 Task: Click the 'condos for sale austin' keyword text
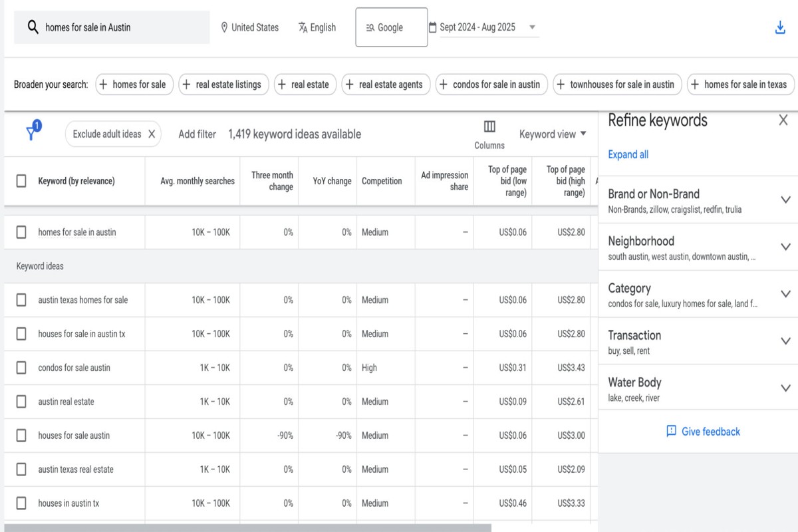(x=74, y=368)
